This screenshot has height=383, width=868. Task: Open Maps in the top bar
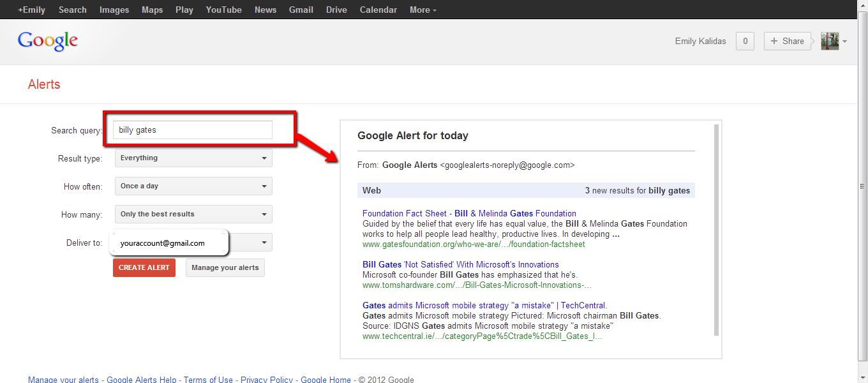point(152,10)
